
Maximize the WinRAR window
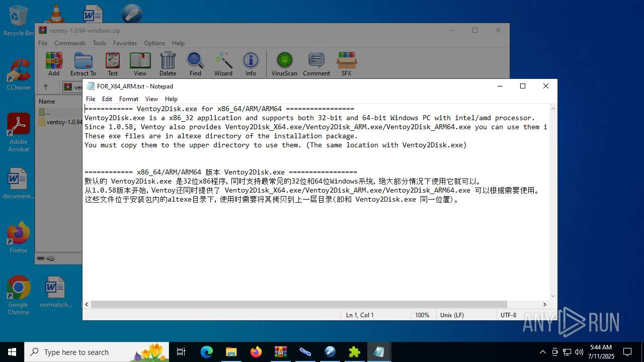pyautogui.click(x=475, y=30)
